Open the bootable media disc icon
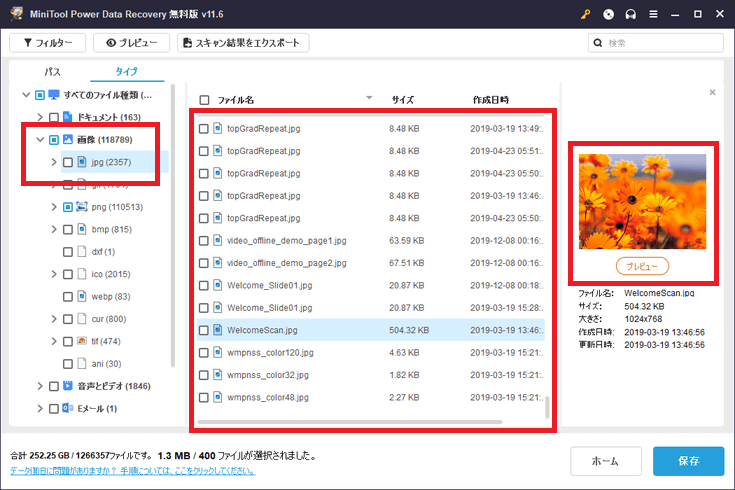Screen dimensions: 735x490 point(609,14)
